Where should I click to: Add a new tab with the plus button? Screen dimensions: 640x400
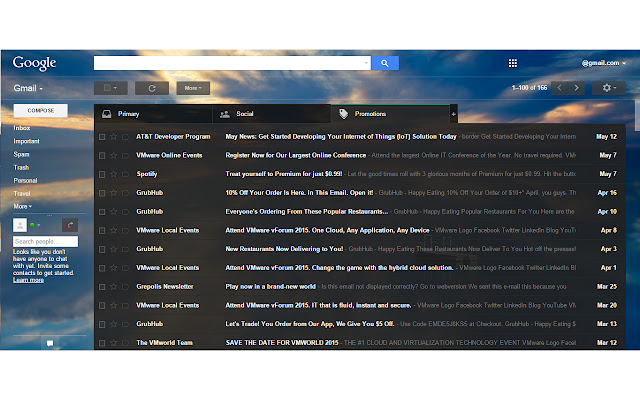coord(453,114)
